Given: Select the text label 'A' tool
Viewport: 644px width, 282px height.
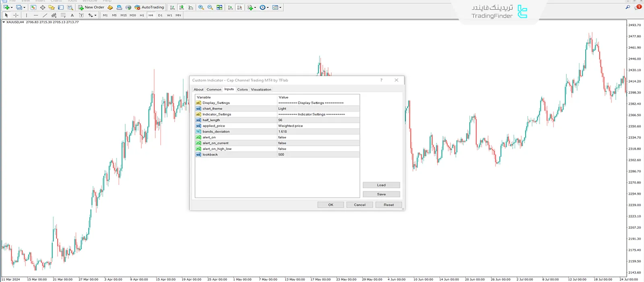Looking at the screenshot, I should 72,15.
